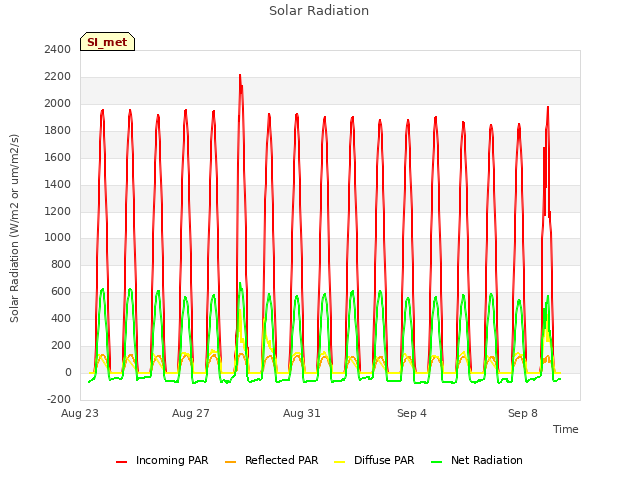Click the vertical axis title Solar Radiation (W/m2 or um/m2/s)
Image resolution: width=640 pixels, height=480 pixels.
click(x=14, y=228)
